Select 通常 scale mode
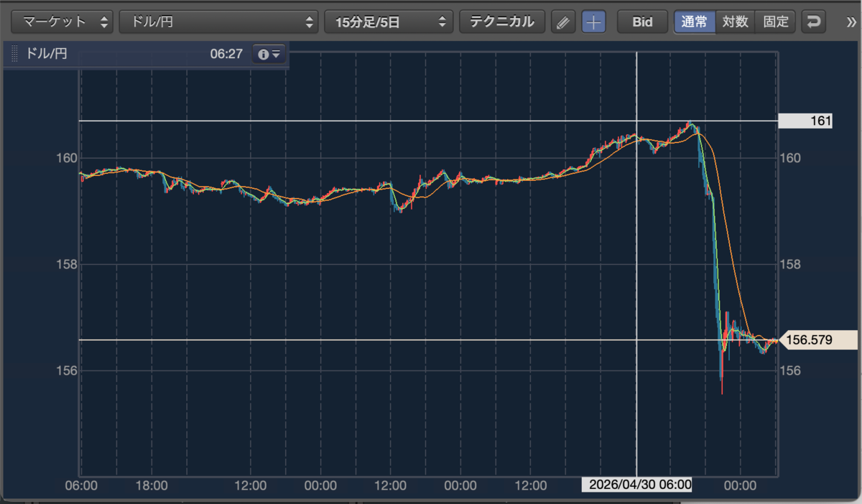Viewport: 862px width, 504px height. click(695, 22)
